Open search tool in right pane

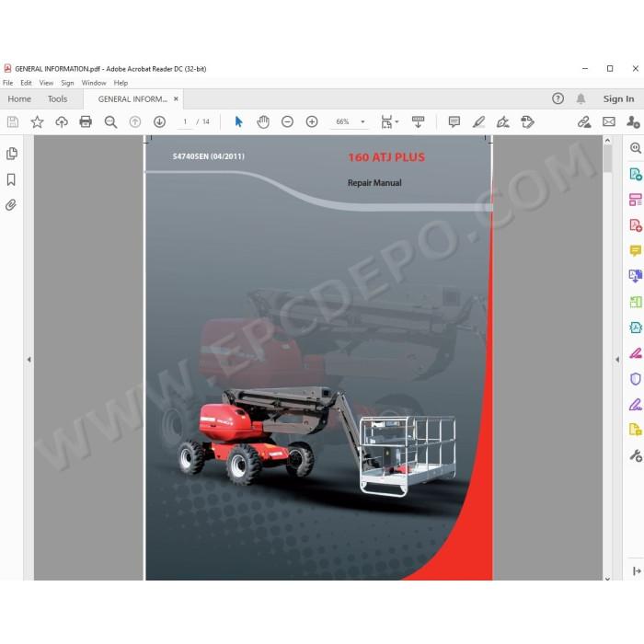click(636, 148)
